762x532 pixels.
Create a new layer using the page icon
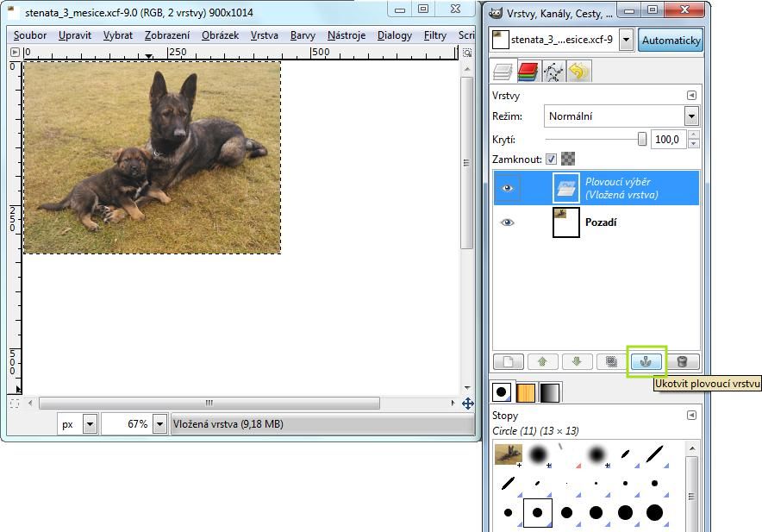pyautogui.click(x=509, y=362)
